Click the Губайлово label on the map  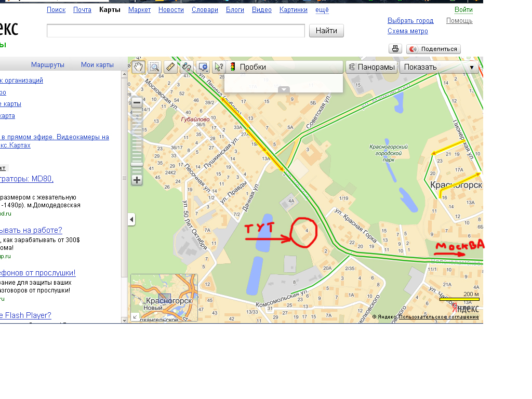tap(195, 119)
